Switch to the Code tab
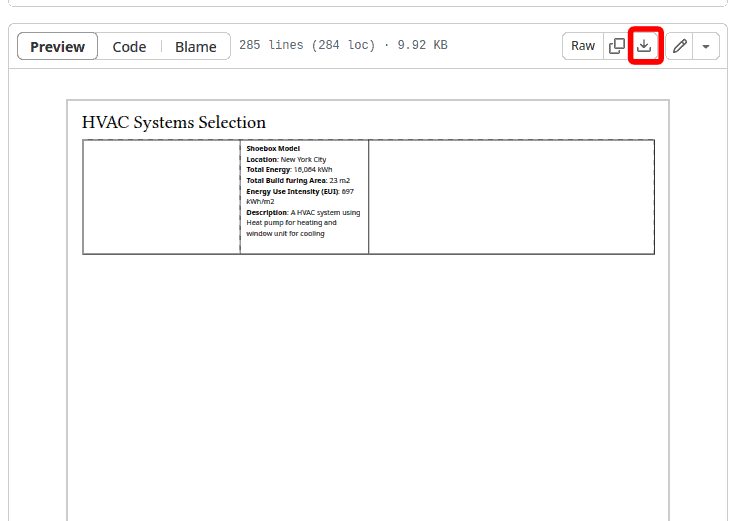730x521 pixels. coord(129,47)
